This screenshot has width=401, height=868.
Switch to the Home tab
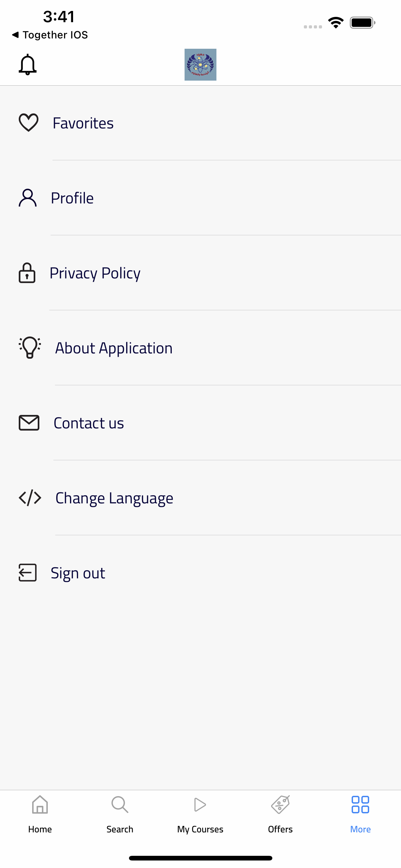(x=40, y=814)
